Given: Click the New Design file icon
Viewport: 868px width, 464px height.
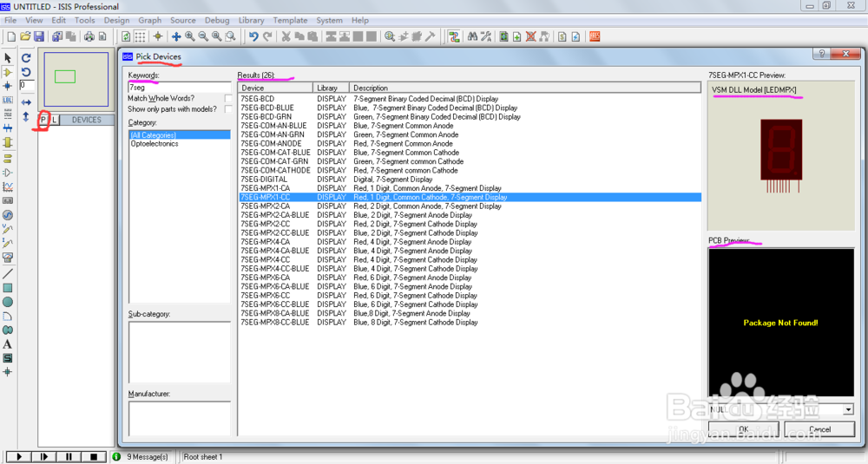Looking at the screenshot, I should tap(11, 37).
